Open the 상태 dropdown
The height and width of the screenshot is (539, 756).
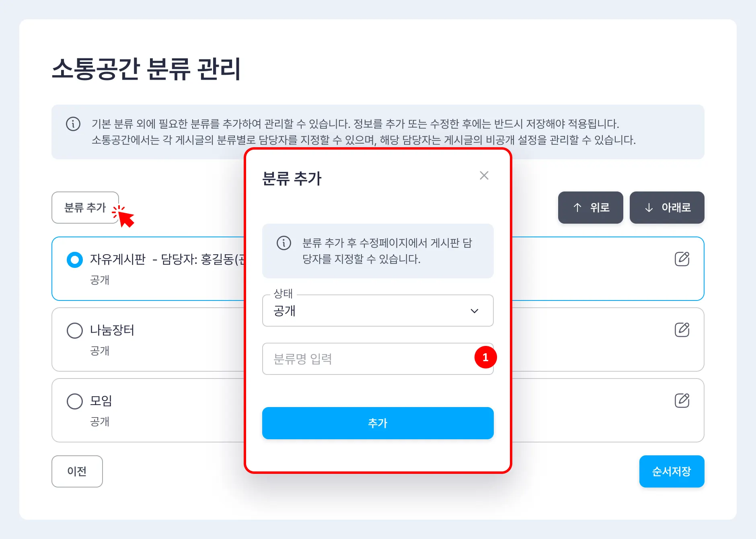370,311
